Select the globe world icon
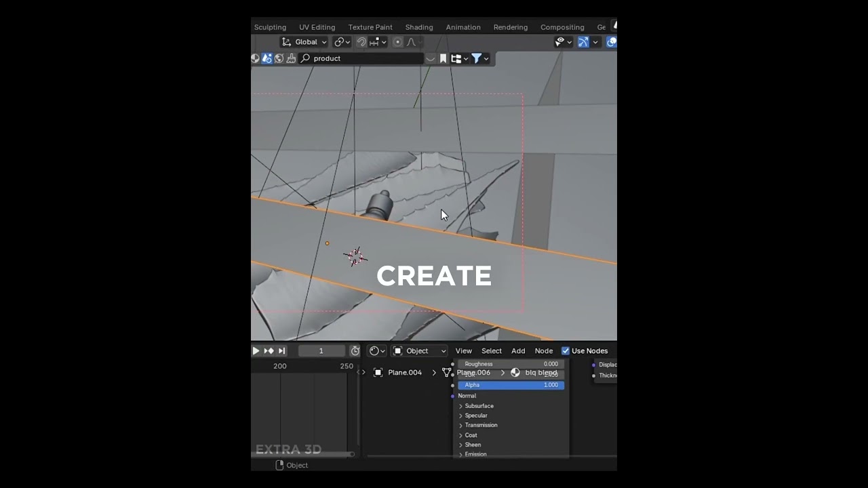The width and height of the screenshot is (868, 488). coord(279,58)
